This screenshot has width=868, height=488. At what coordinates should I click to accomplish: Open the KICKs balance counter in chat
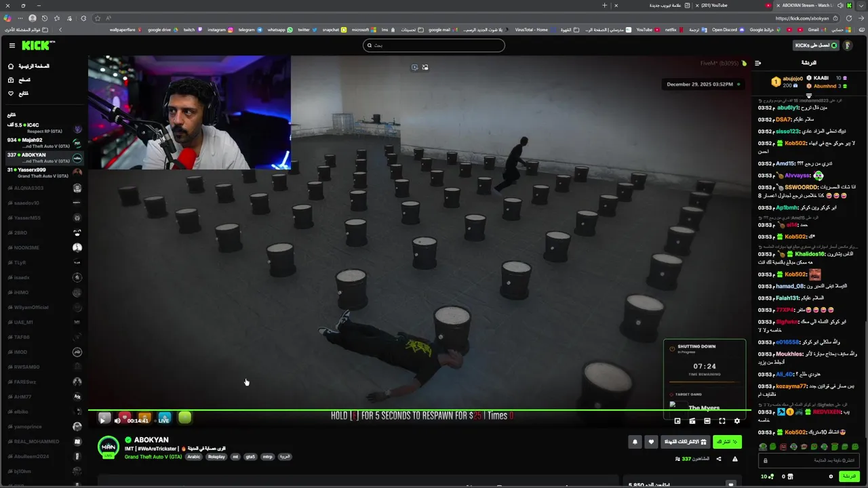(767, 476)
